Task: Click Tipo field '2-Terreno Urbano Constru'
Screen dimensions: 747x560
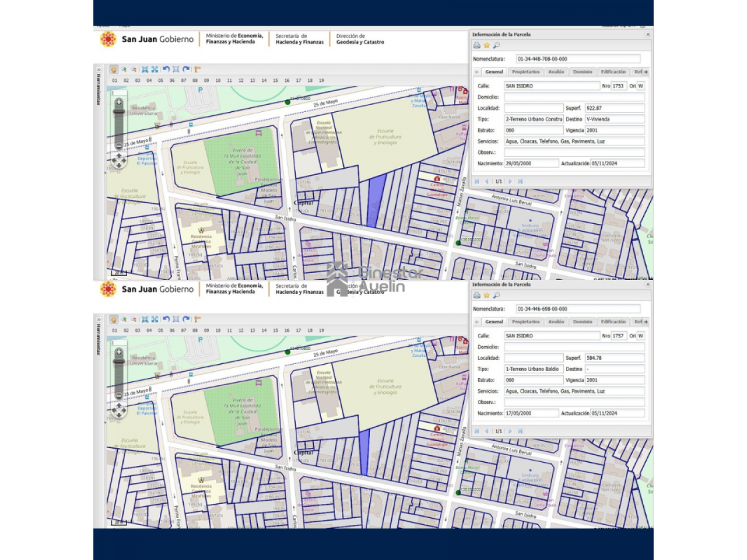Action: (534, 119)
